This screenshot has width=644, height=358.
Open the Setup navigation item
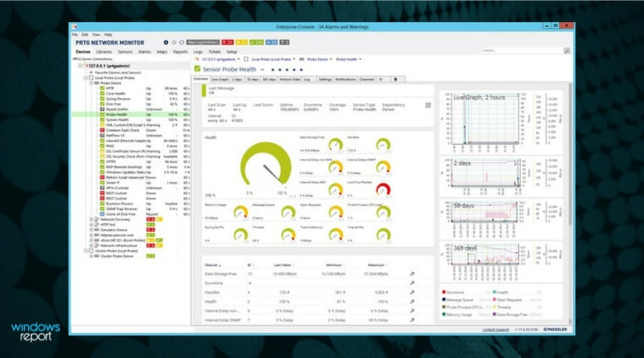tap(232, 52)
